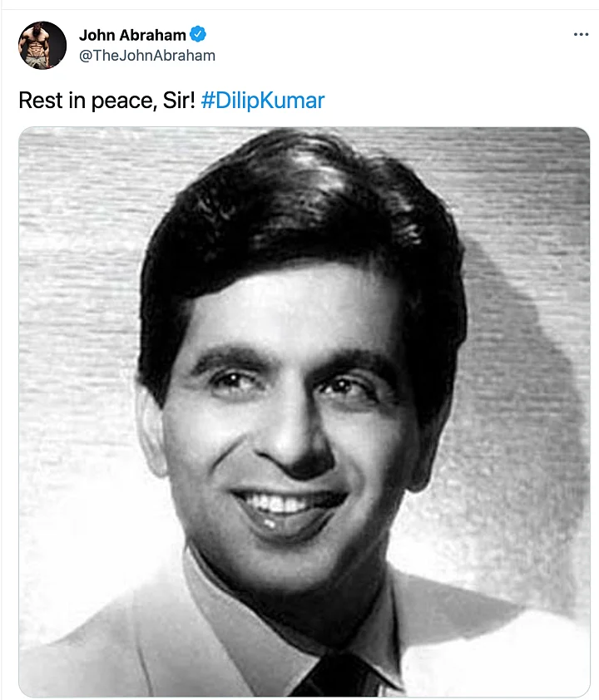Expand tweet options via the ellipsis icon

pyautogui.click(x=581, y=34)
